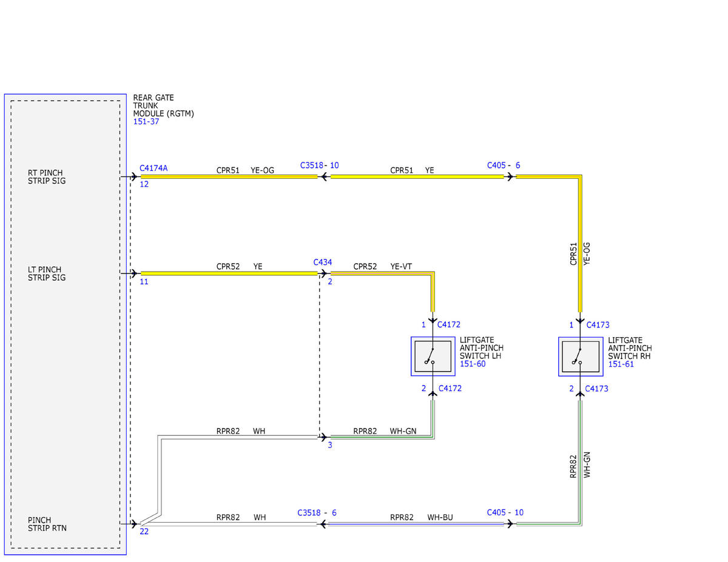Click the "LIFTGATE ANTI-PINCH SWITCH RH" text

(x=630, y=349)
